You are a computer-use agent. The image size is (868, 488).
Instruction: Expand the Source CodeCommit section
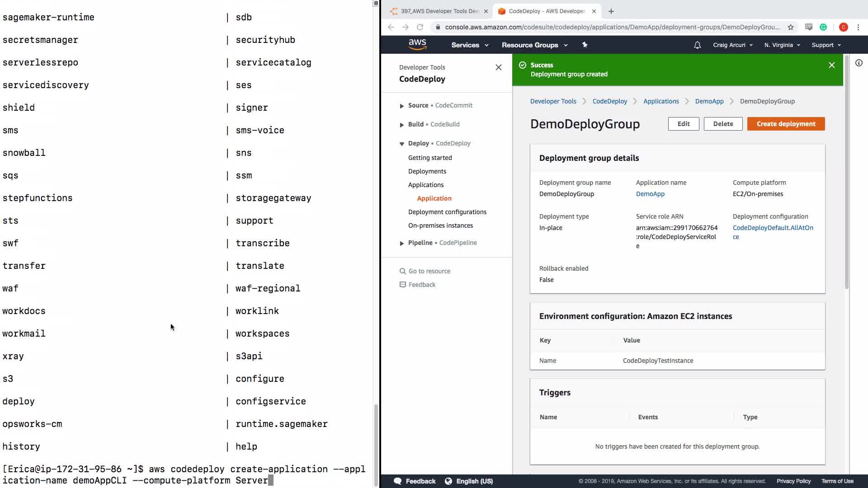[x=401, y=106]
